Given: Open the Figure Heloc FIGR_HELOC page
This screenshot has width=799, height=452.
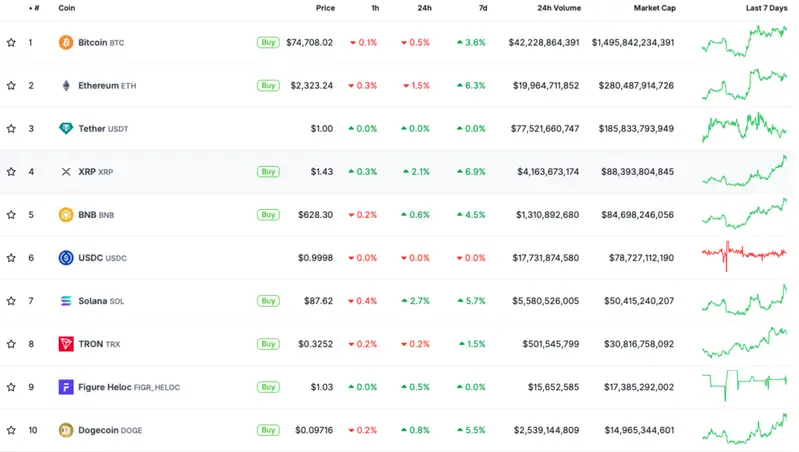Looking at the screenshot, I should tap(129, 387).
